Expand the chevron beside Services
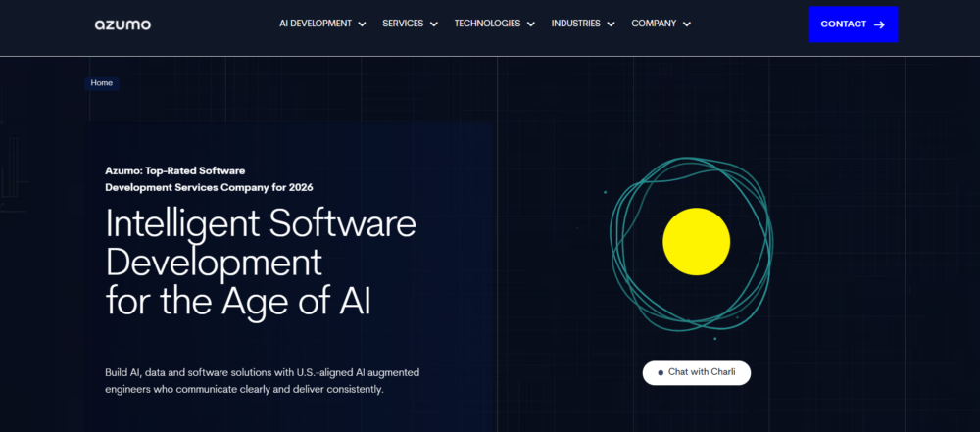980x432 pixels. pyautogui.click(x=434, y=24)
